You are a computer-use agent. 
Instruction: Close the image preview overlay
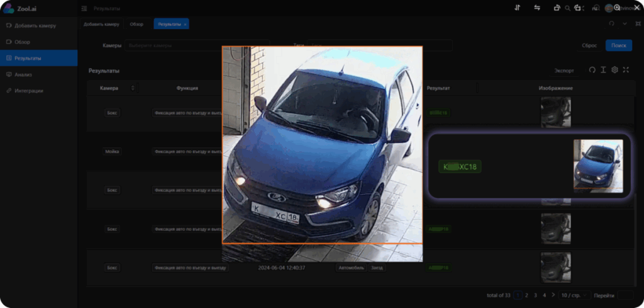pos(636,8)
